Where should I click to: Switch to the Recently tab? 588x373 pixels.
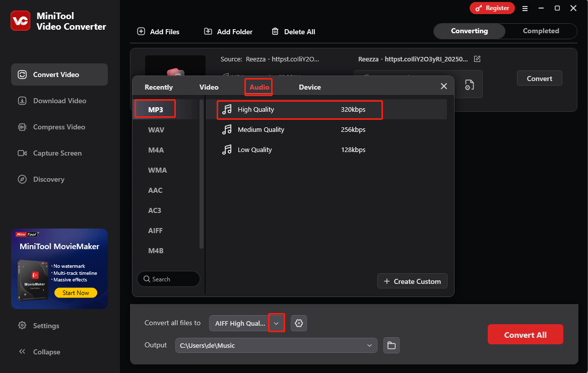coord(159,87)
